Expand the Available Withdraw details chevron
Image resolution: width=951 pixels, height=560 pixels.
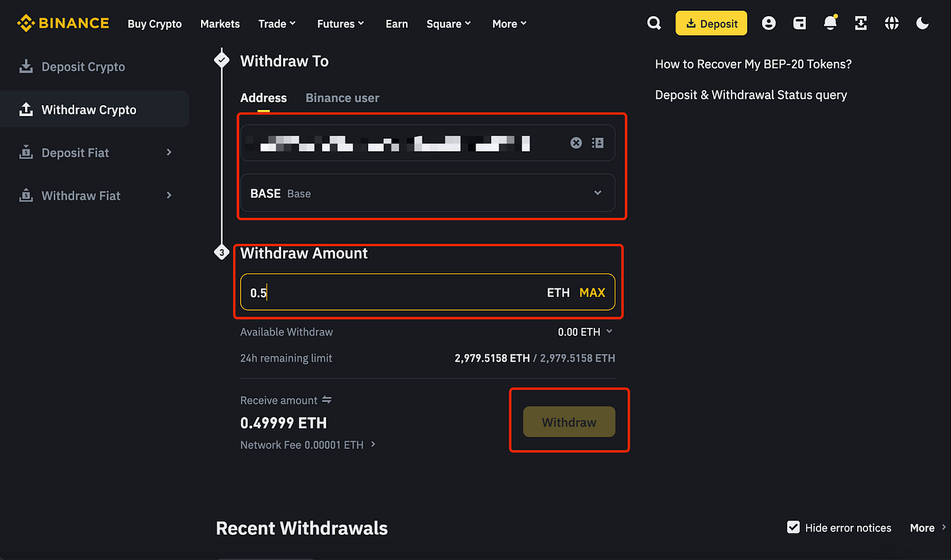click(608, 332)
